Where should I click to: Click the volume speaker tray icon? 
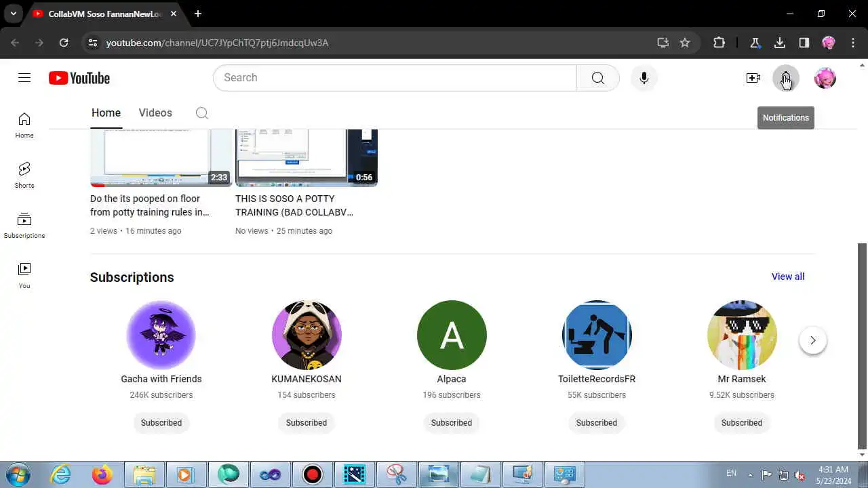[800, 475]
